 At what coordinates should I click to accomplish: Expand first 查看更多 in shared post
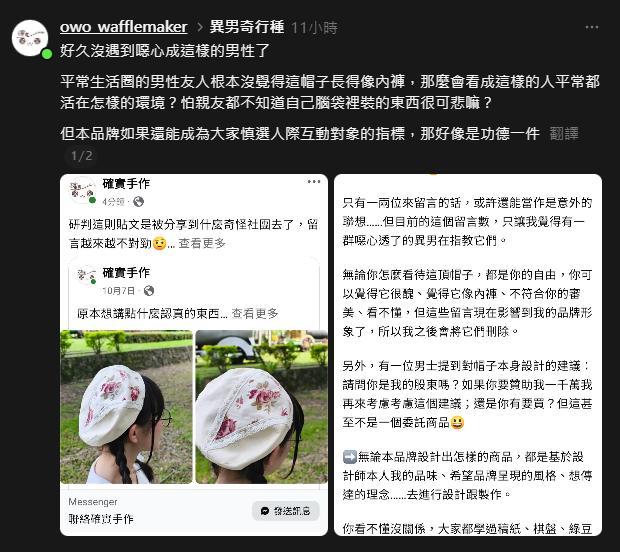coord(202,243)
